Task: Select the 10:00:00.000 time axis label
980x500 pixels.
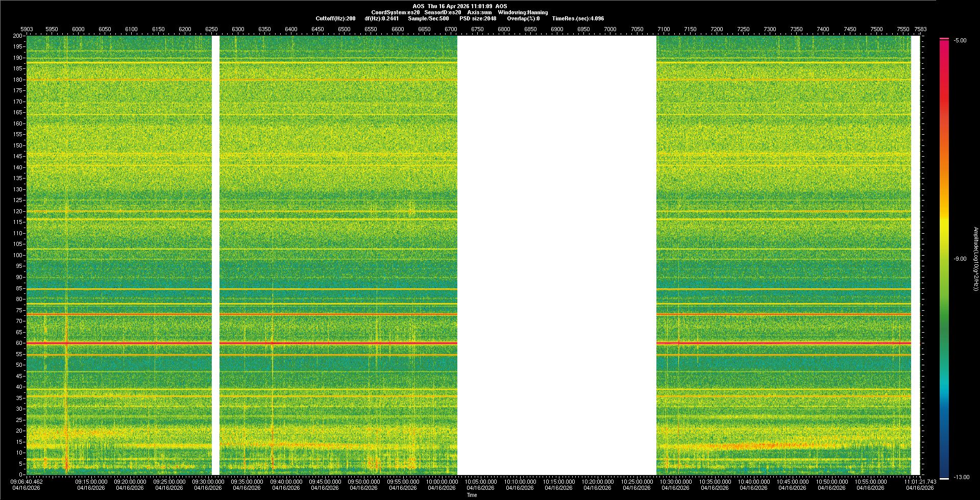Action: click(x=442, y=481)
